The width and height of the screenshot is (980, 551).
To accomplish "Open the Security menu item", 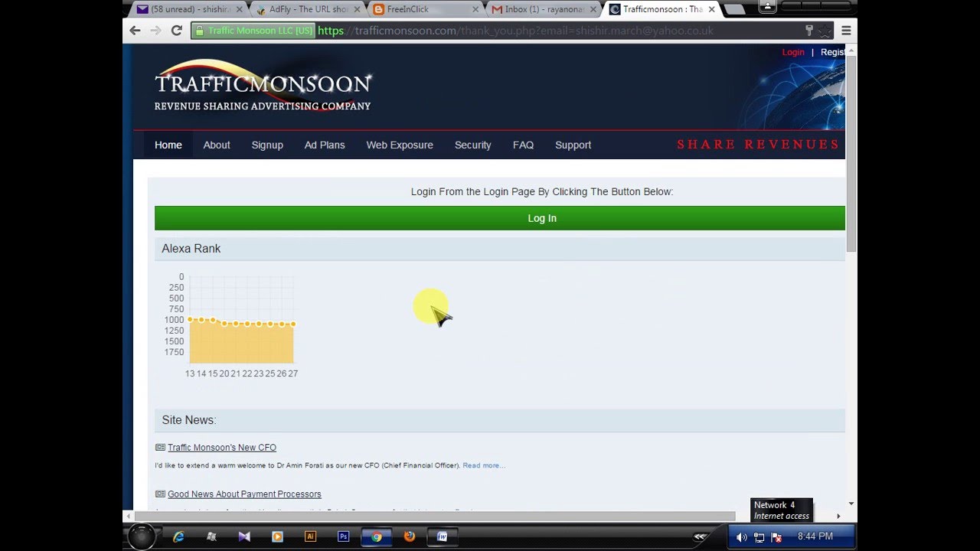I will coord(473,145).
